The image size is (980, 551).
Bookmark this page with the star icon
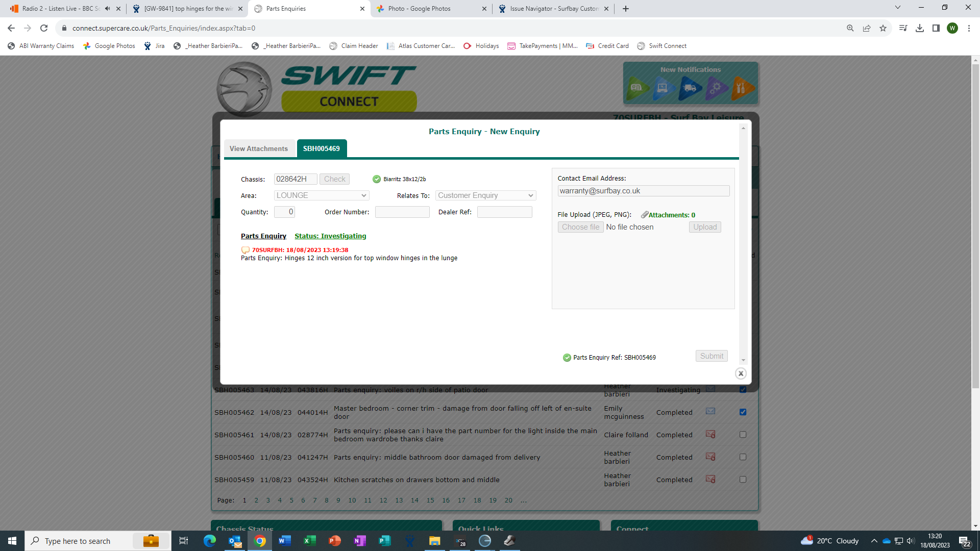point(883,28)
